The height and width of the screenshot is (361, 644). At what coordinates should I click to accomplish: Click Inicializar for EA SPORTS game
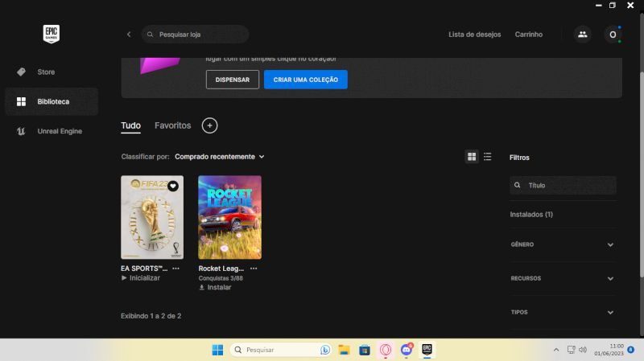(x=140, y=277)
